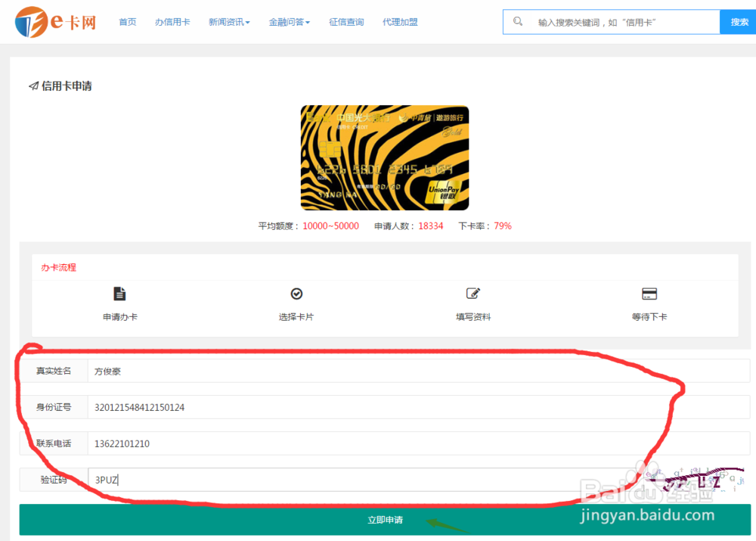Click the 信用卡申请 heading text
The image size is (756, 541).
67,86
